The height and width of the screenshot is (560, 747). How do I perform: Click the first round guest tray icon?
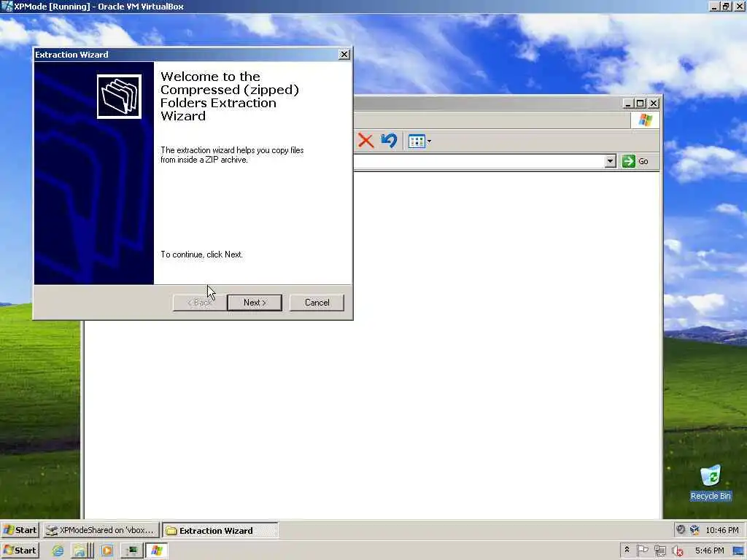(681, 529)
